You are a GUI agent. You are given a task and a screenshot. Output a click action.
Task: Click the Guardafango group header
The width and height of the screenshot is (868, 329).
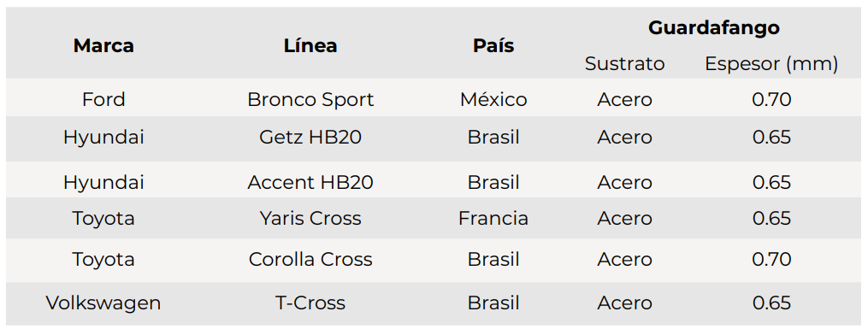(714, 27)
